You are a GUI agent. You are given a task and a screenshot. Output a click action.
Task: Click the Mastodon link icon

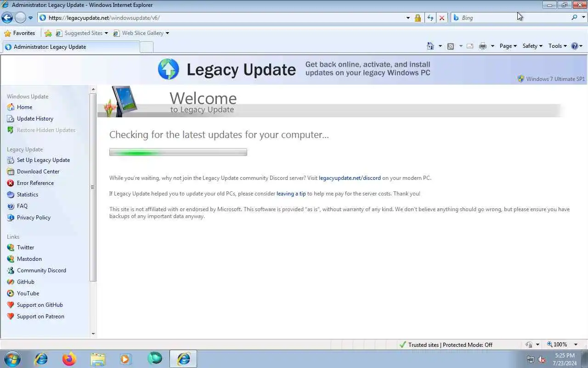11,259
